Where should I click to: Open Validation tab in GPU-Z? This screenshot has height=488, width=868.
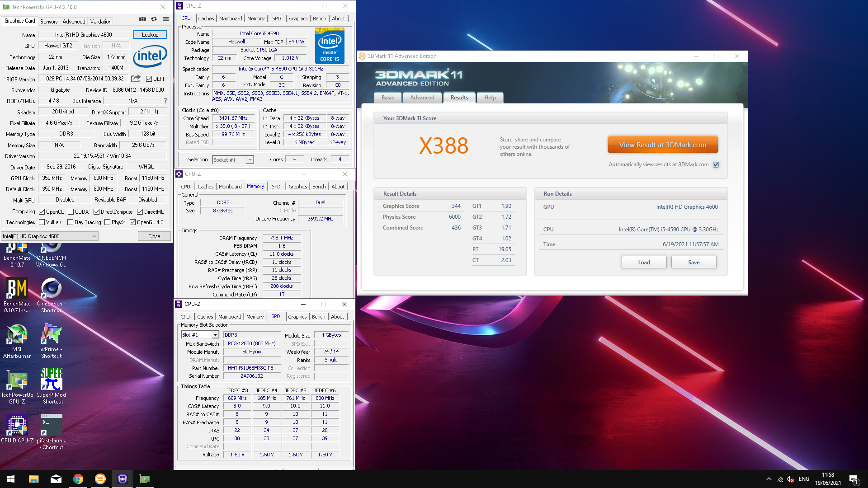click(x=100, y=21)
